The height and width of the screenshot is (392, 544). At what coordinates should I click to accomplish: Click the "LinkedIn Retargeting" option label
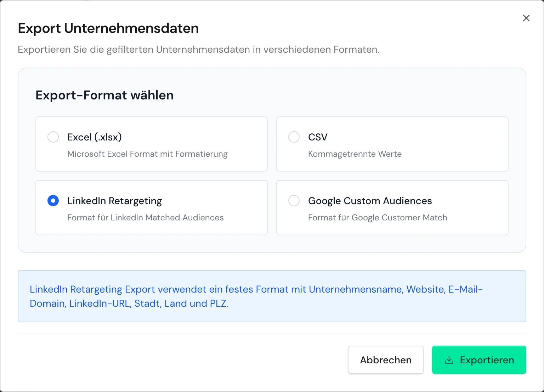(114, 201)
